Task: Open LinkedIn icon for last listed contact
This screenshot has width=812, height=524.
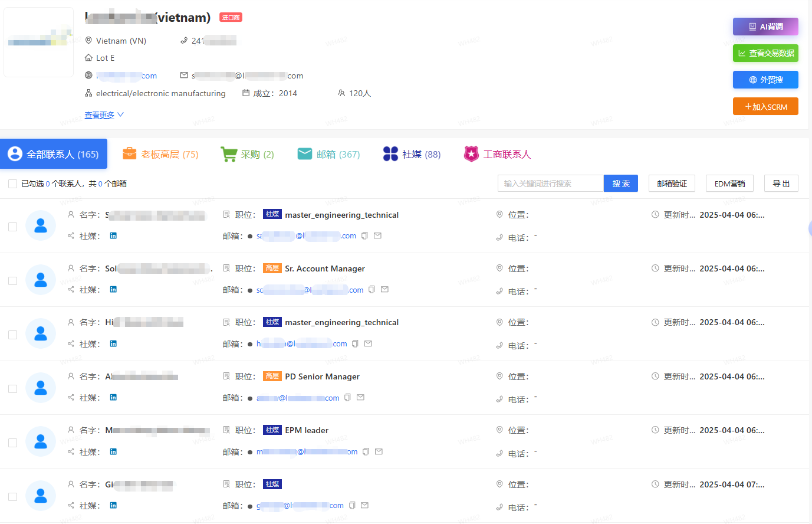Action: pyautogui.click(x=113, y=506)
